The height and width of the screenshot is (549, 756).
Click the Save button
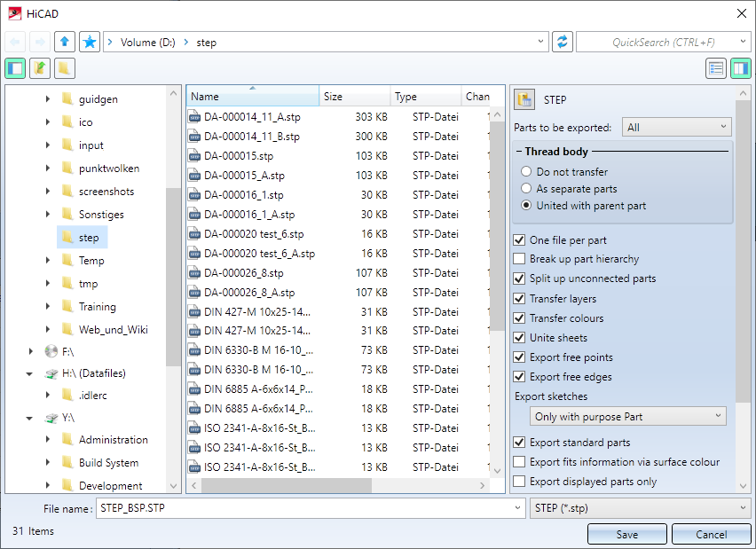[x=626, y=534]
